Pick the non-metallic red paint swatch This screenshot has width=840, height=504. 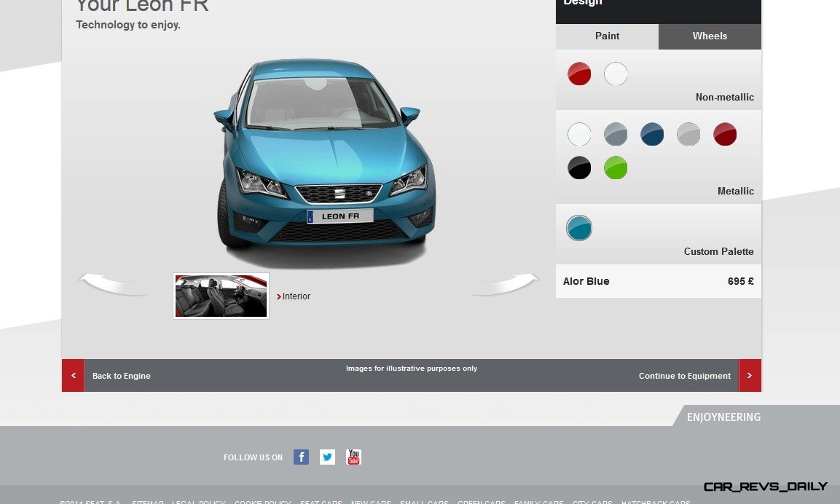pyautogui.click(x=579, y=74)
